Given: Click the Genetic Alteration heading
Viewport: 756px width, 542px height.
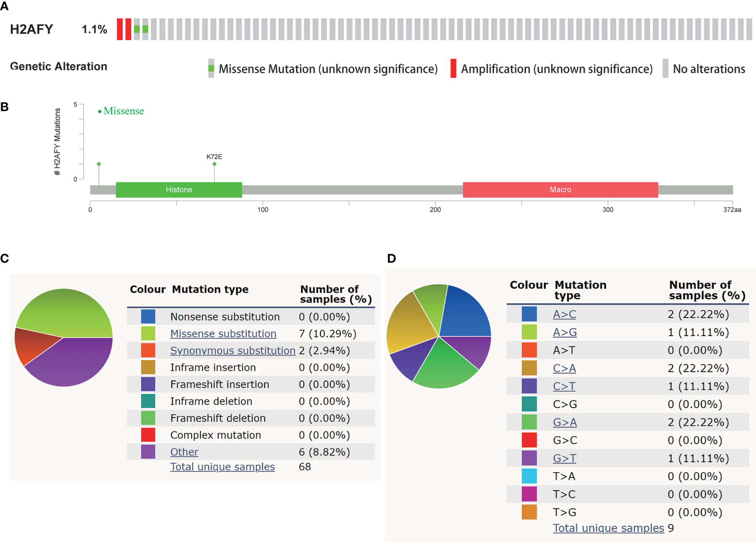Looking at the screenshot, I should coord(59,66).
